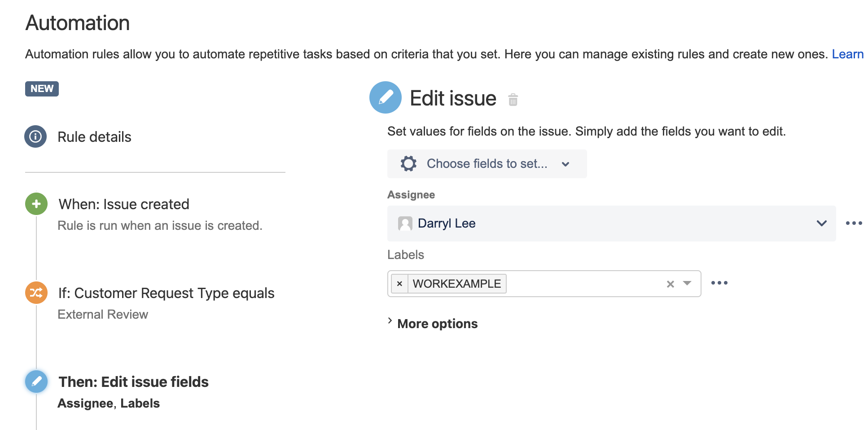Click the NEW badge

(42, 88)
